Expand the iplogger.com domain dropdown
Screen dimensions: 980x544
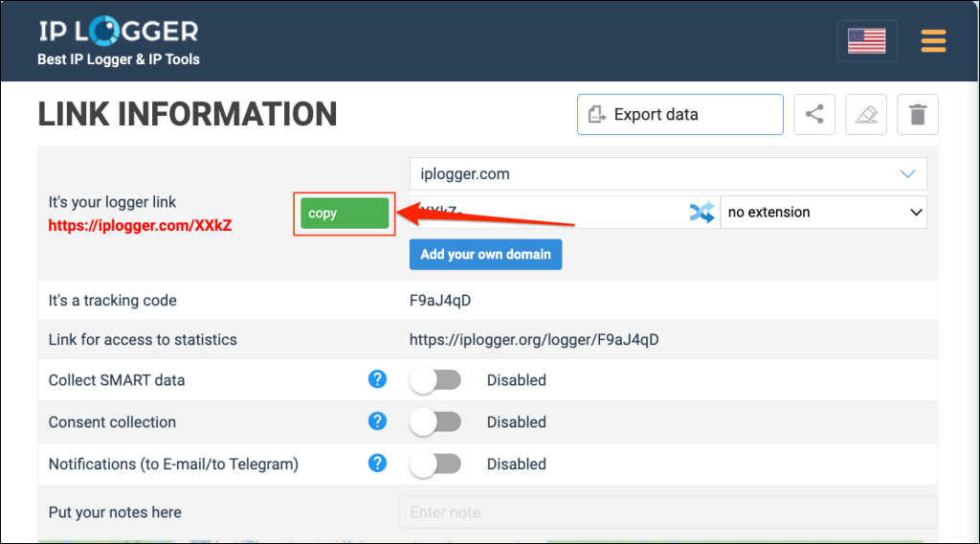(x=668, y=174)
